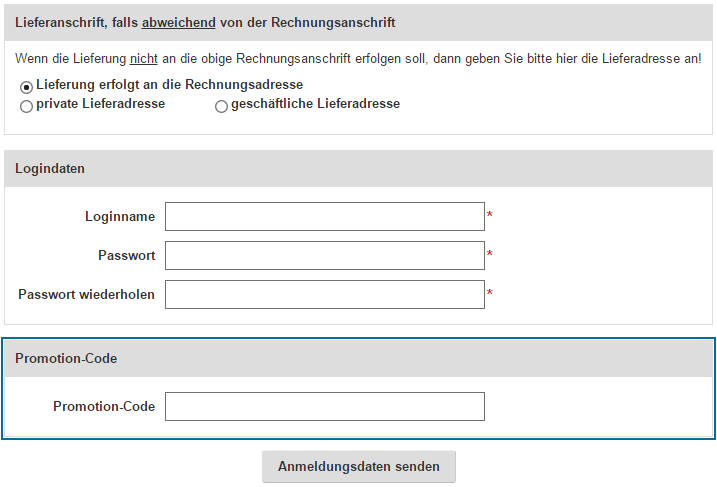
Task: Click the underlined word 'nicht' in description
Action: coord(144,59)
